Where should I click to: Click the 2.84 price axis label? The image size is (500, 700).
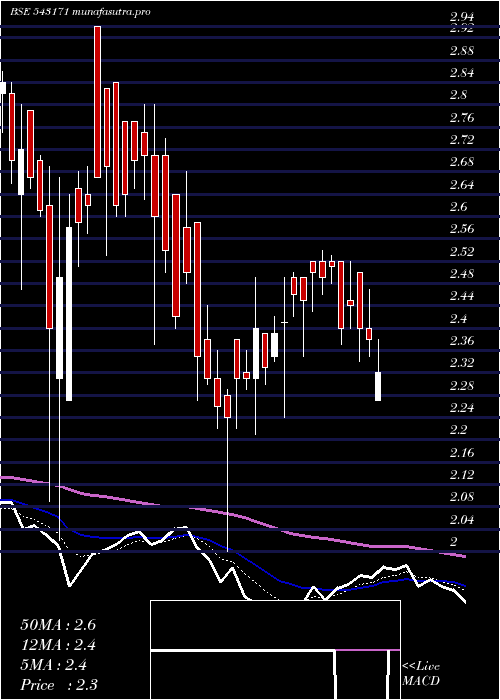462,73
